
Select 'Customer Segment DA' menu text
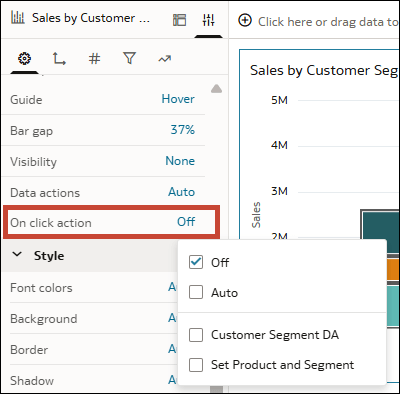275,335
